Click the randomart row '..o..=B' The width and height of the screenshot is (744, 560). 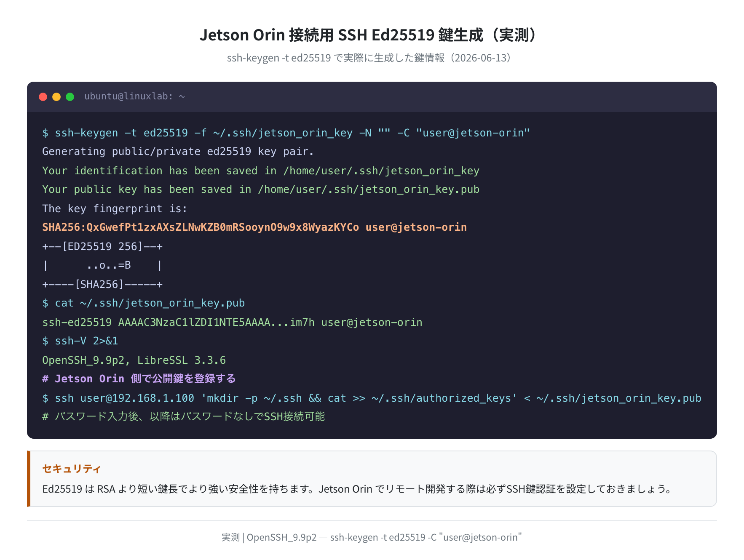pos(102,265)
